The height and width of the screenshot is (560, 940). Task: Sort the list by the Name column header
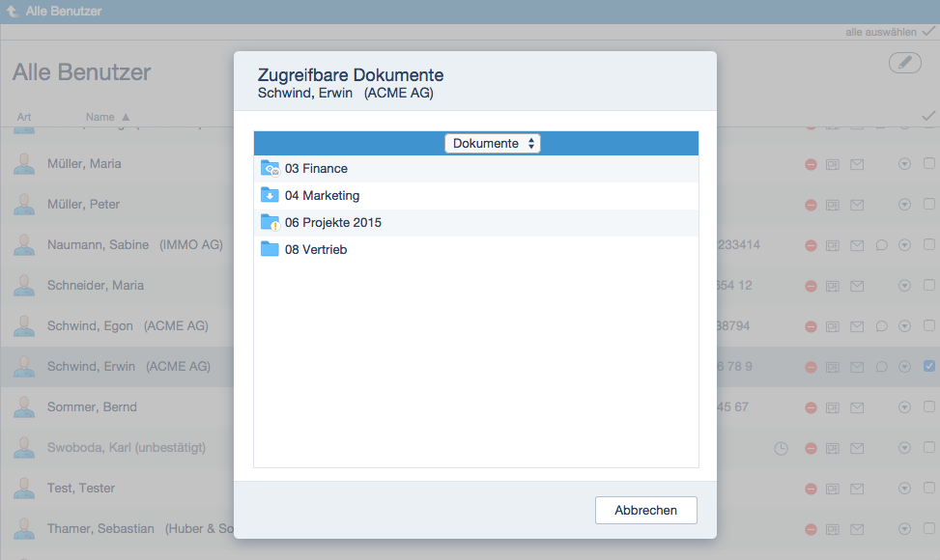[x=100, y=117]
